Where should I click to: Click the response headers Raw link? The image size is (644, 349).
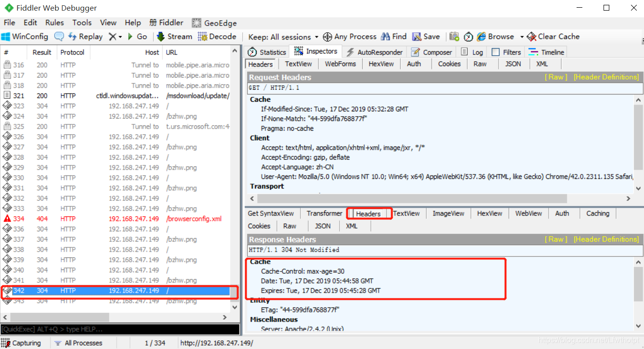point(556,240)
